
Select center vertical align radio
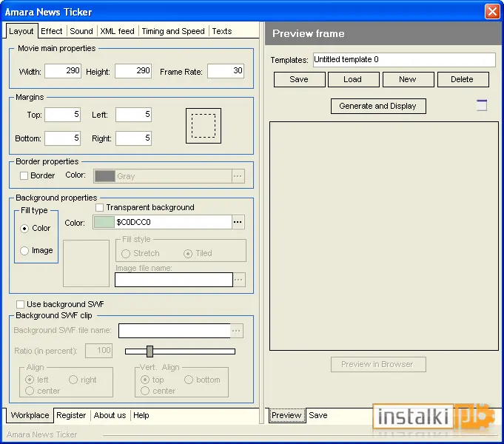[x=145, y=391]
